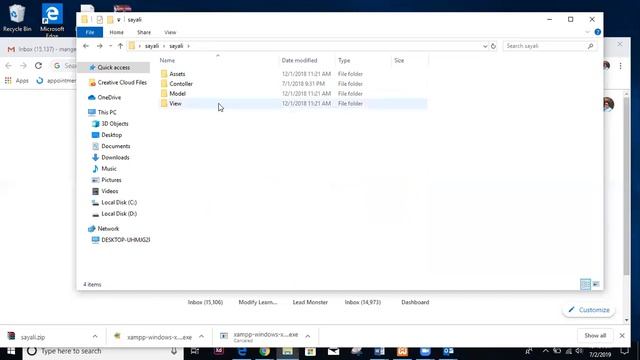This screenshot has height=360, width=640.
Task: Open Recent locations dropdown arrow
Action: [x=110, y=46]
